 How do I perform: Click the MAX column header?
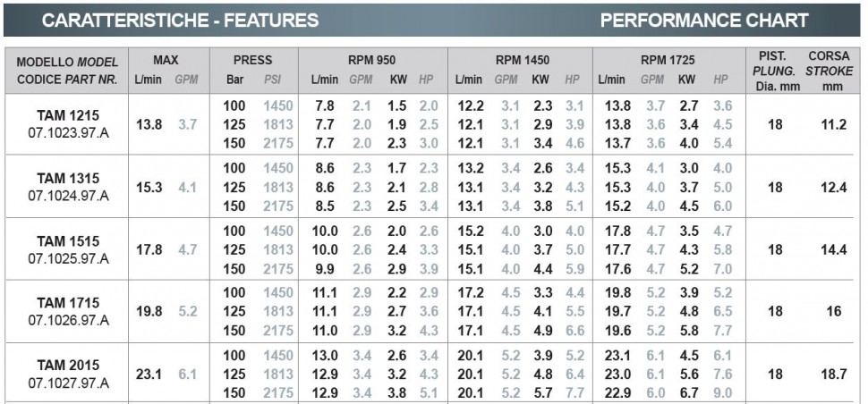166,60
